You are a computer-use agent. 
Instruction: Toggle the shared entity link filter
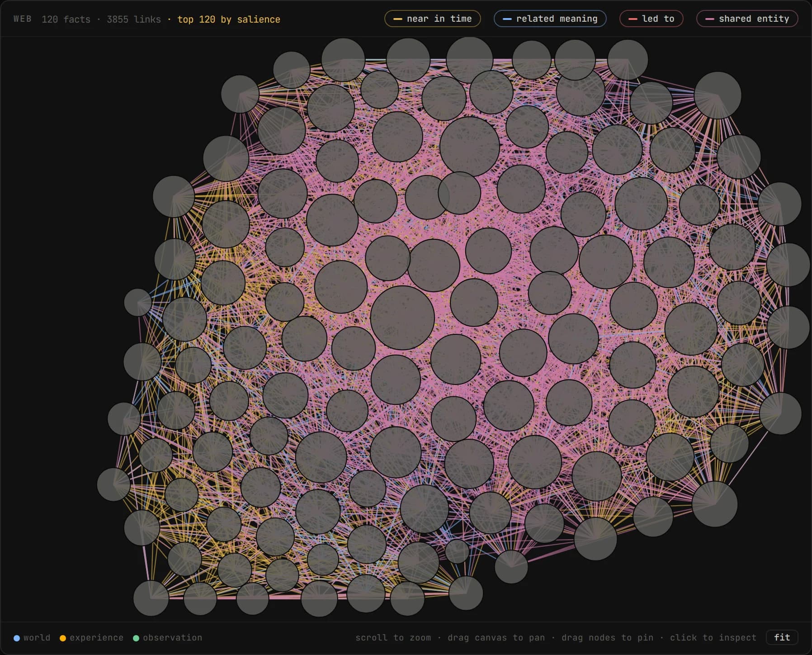click(747, 19)
